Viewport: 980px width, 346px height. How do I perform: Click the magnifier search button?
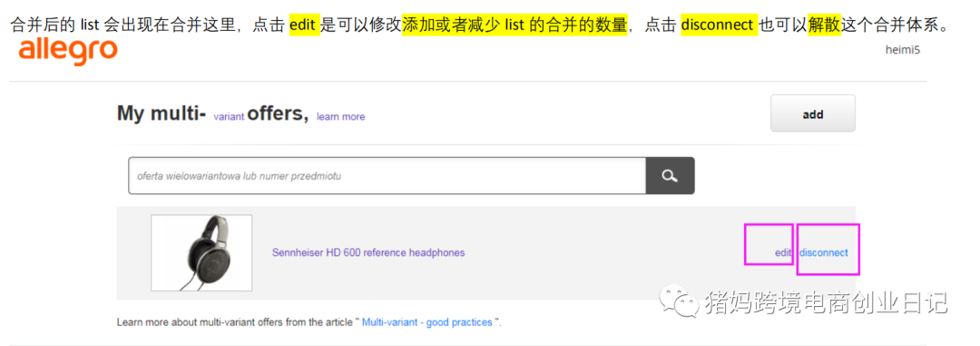pyautogui.click(x=670, y=176)
